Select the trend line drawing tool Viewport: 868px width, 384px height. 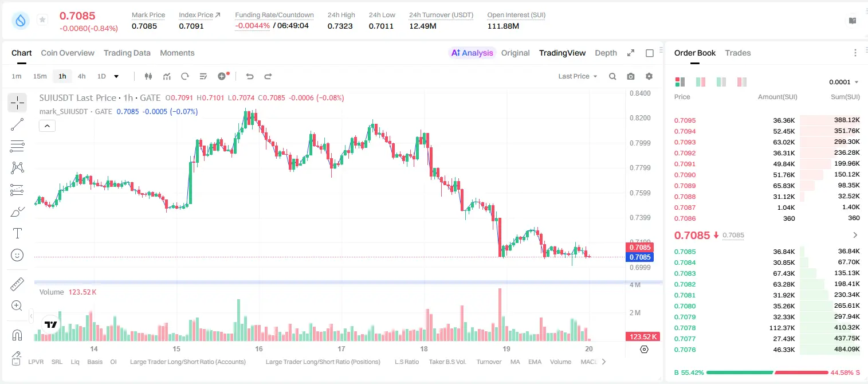coord(17,124)
